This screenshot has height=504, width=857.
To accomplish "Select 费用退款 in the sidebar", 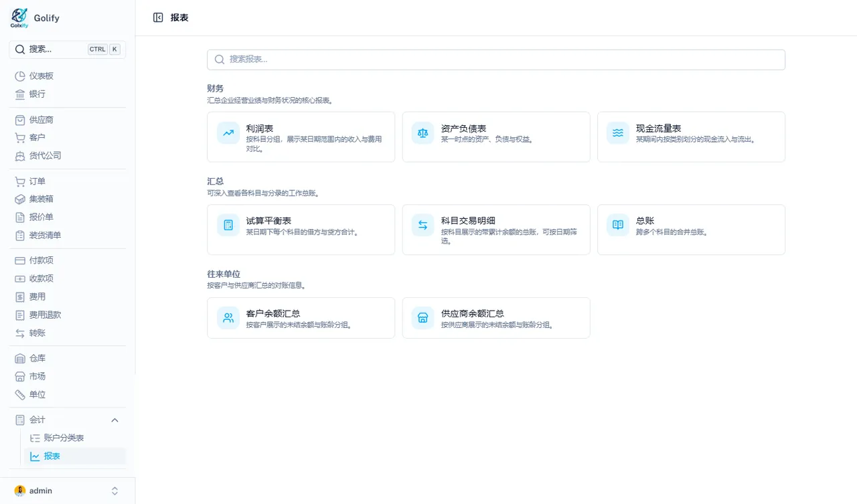I will 68,315.
